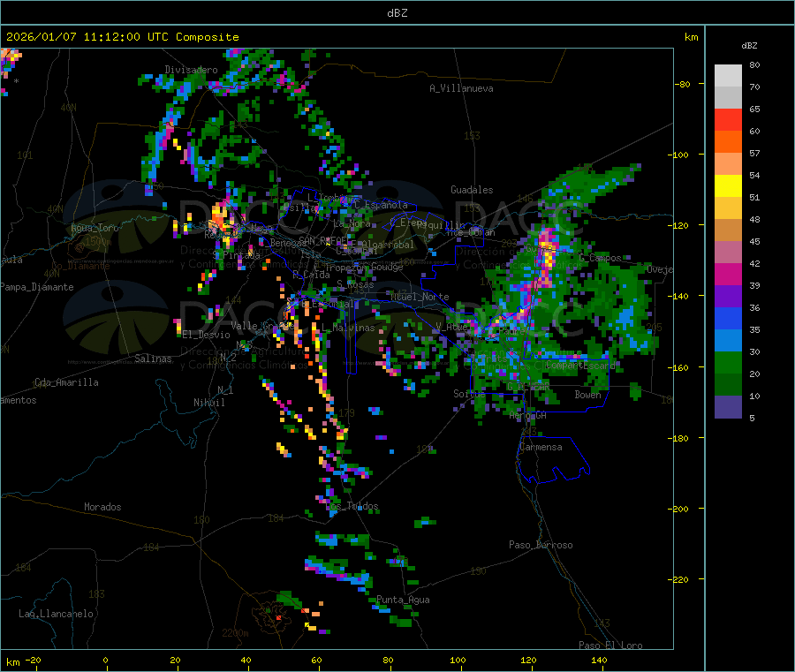The width and height of the screenshot is (795, 672).
Task: Click the 'El_Desvio' map label
Action: [207, 335]
